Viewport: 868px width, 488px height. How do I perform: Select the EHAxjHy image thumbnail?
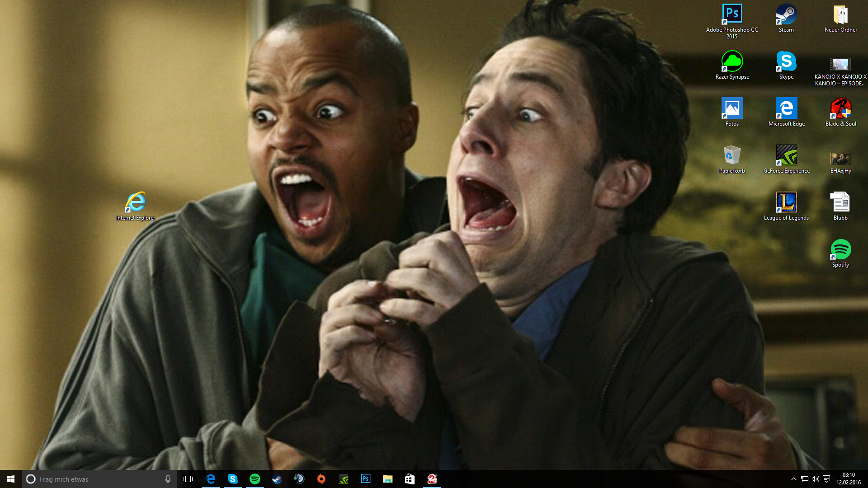pyautogui.click(x=840, y=159)
